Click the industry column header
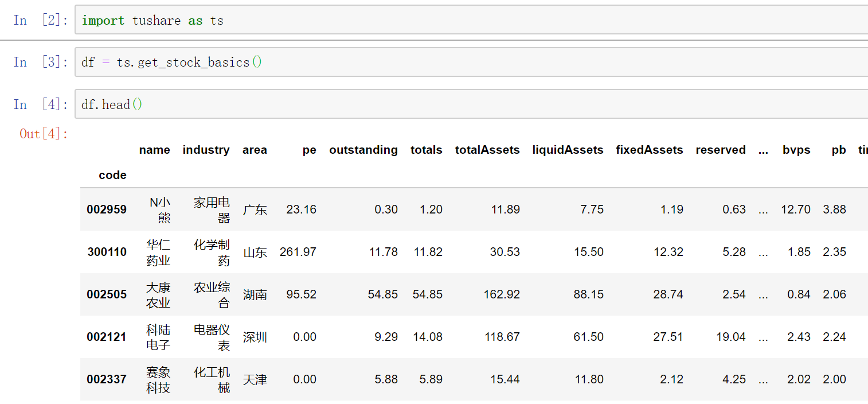The image size is (868, 404). pyautogui.click(x=206, y=150)
